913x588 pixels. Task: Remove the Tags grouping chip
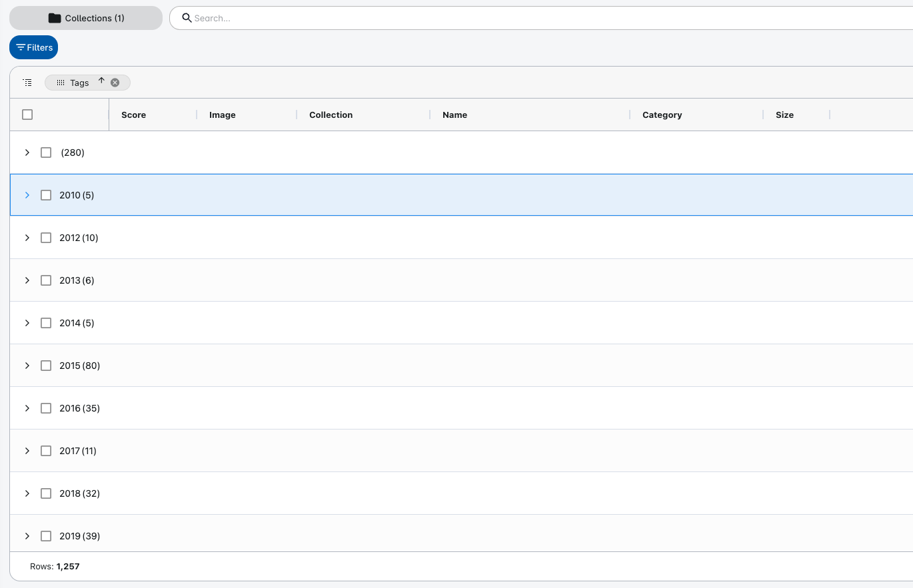115,83
